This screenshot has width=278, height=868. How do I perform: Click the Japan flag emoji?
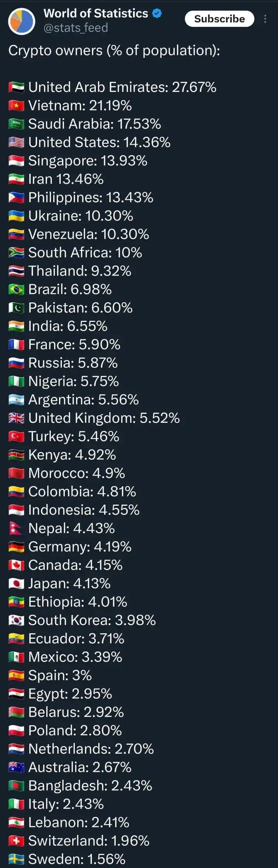[x=17, y=584]
